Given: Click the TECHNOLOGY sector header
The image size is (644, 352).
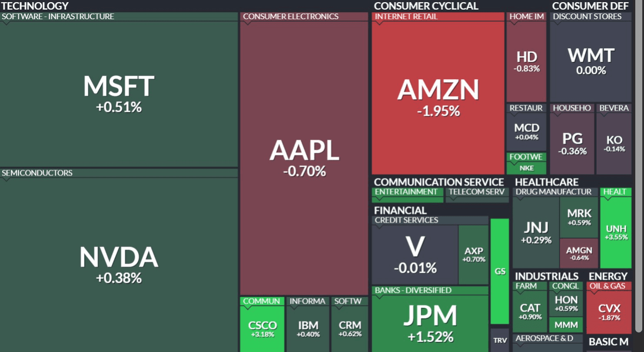Looking at the screenshot, I should coord(35,6).
